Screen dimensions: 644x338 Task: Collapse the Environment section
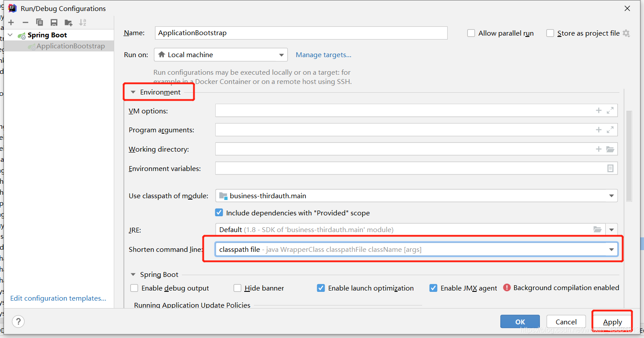(x=133, y=92)
